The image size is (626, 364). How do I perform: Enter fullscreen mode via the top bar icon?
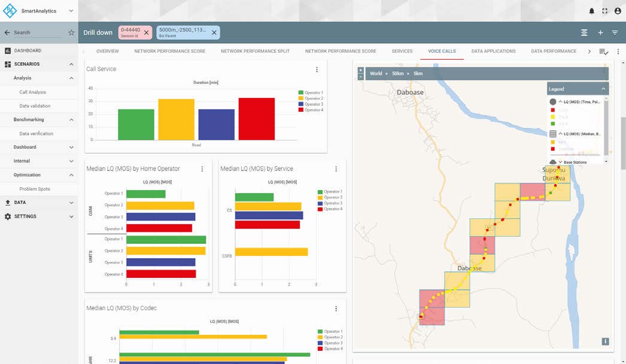point(605,11)
